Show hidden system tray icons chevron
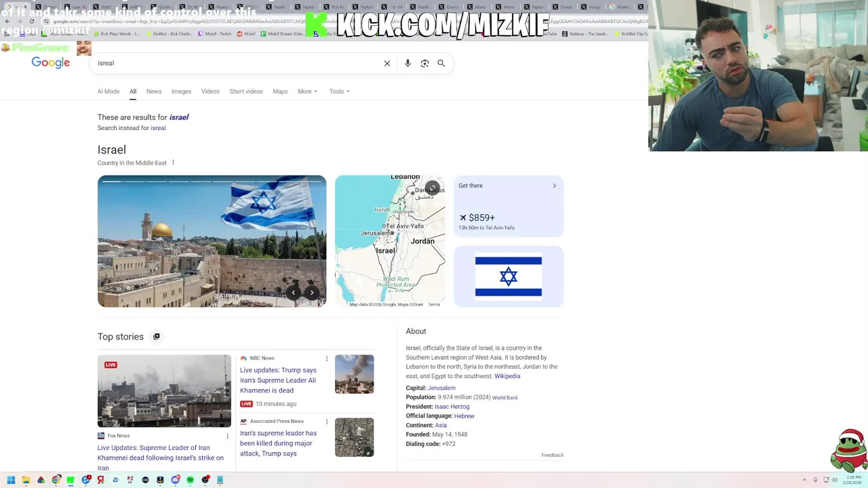The height and width of the screenshot is (488, 868). 805,480
